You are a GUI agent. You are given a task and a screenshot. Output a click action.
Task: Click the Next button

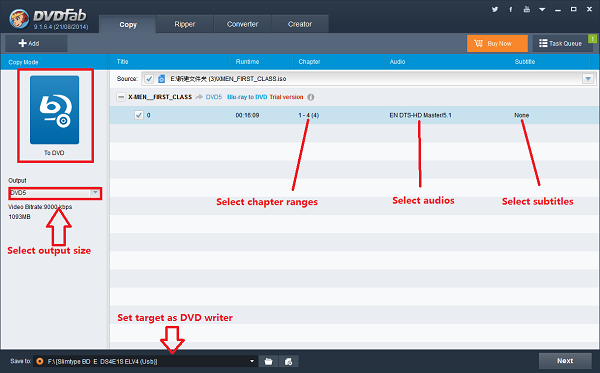click(x=565, y=361)
